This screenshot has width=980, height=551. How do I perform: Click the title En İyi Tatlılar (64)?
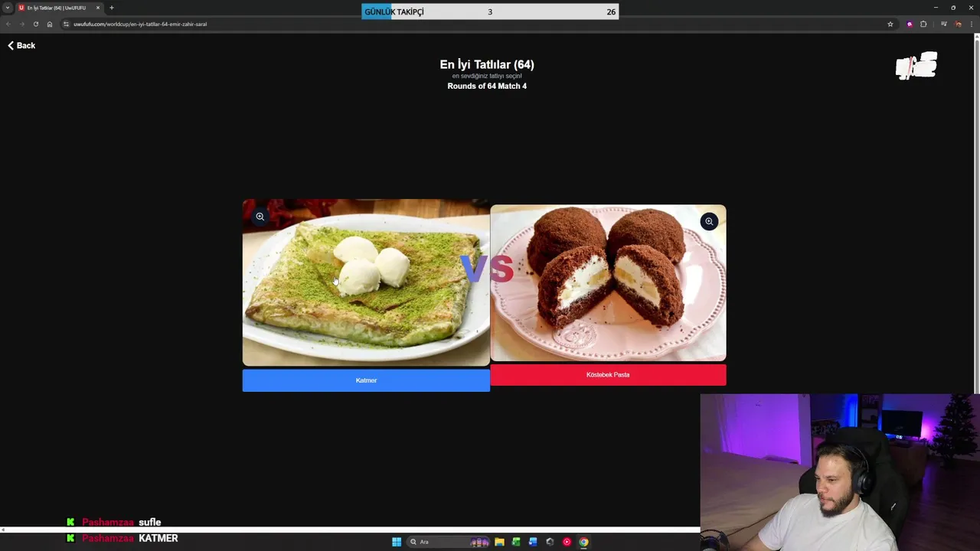pyautogui.click(x=487, y=65)
